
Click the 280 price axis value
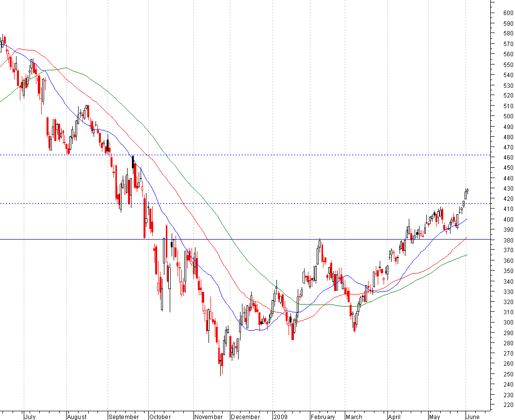[508, 343]
